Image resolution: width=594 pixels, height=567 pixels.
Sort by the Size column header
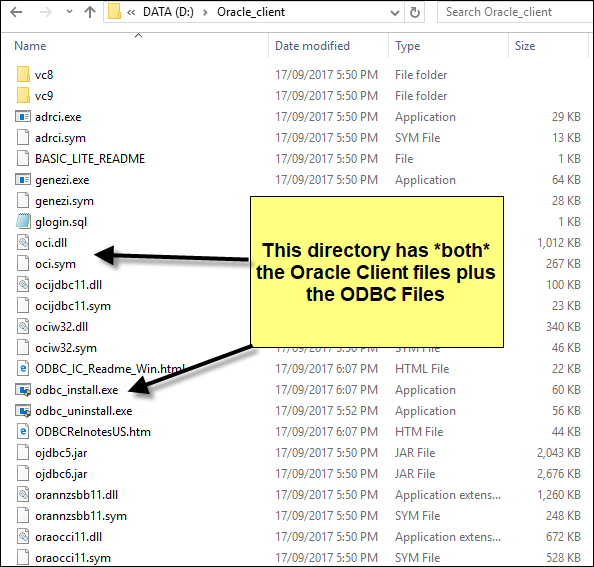[x=525, y=46]
